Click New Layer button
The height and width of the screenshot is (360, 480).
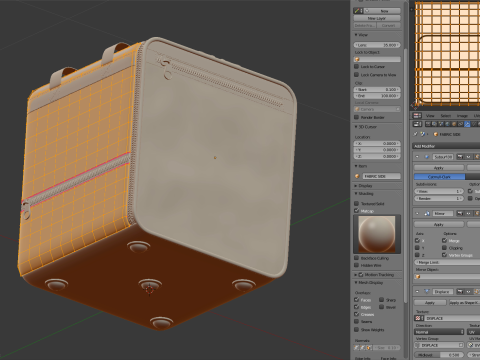click(377, 18)
